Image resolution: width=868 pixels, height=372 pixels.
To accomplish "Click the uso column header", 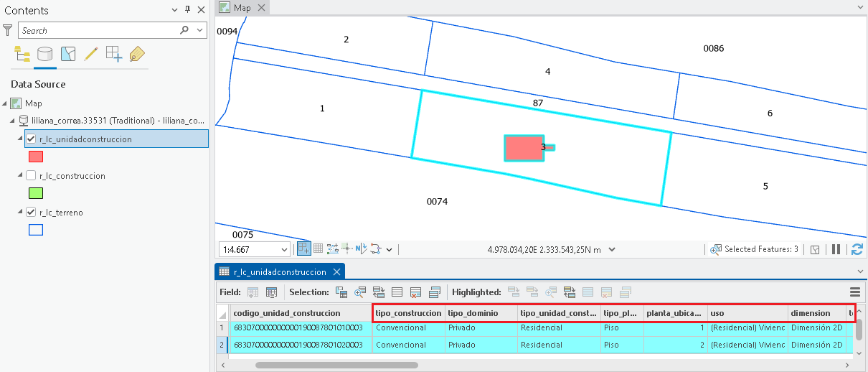I will pos(747,313).
